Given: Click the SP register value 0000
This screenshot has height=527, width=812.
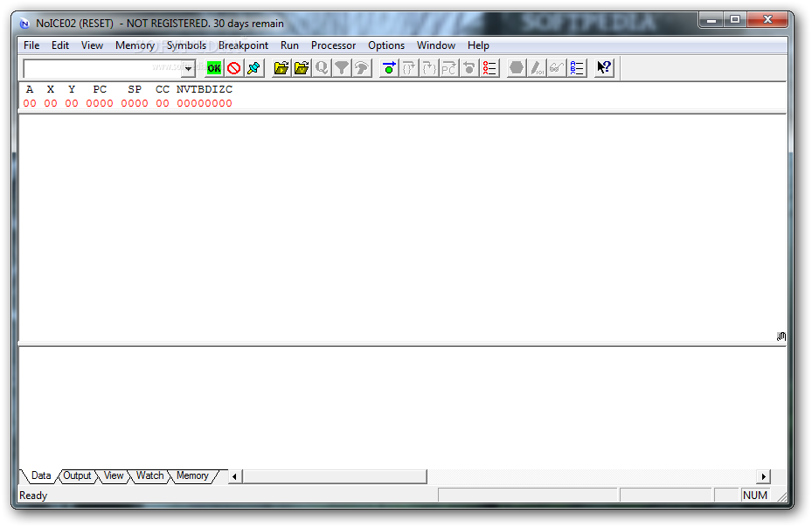Looking at the screenshot, I should coord(135,103).
